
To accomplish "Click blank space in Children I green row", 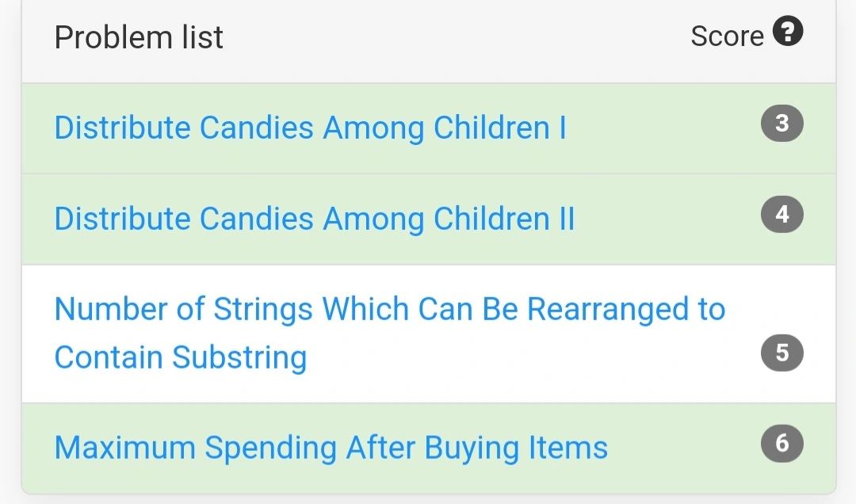I will coord(663,128).
